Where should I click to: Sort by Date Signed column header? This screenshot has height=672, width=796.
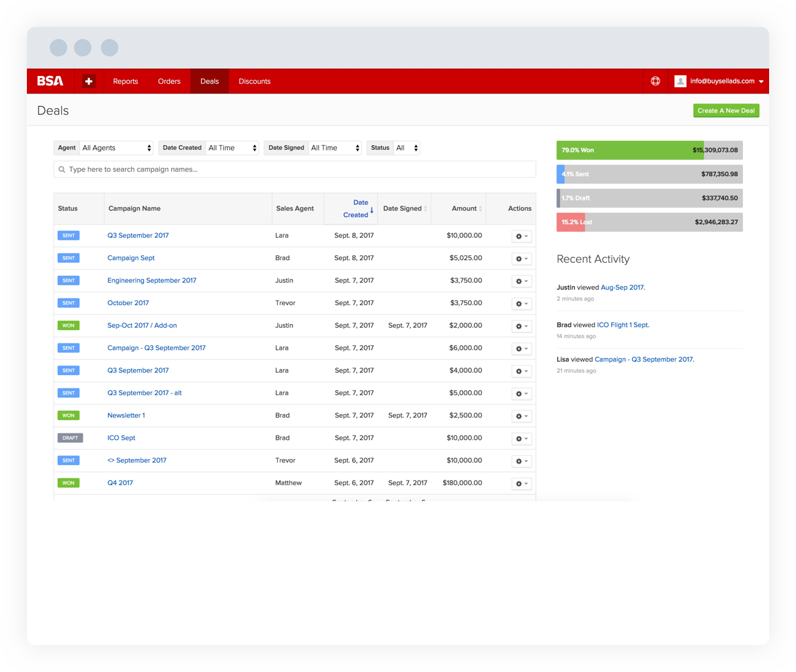coord(404,208)
